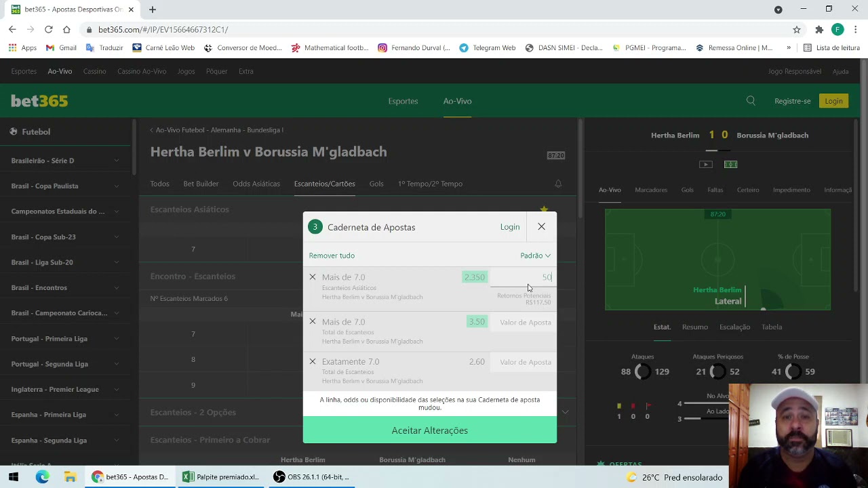868x488 pixels.
Task: Bookmark this page with star icon
Action: 797,29
